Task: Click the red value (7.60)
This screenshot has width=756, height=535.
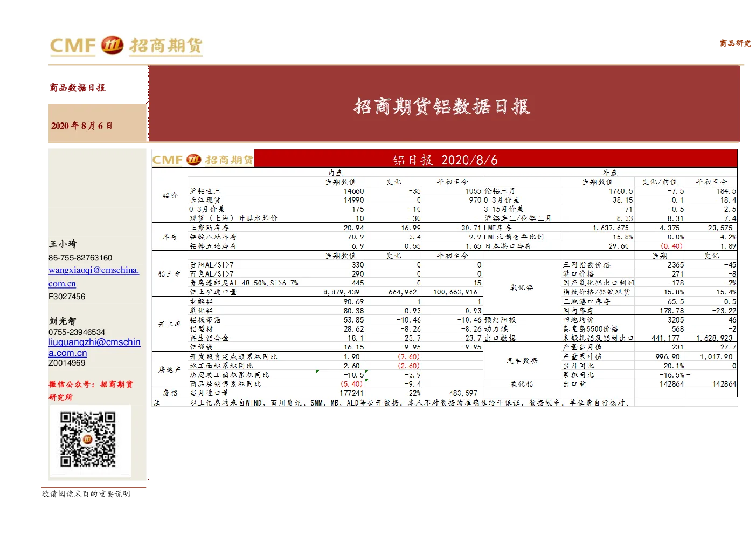Action: point(408,356)
